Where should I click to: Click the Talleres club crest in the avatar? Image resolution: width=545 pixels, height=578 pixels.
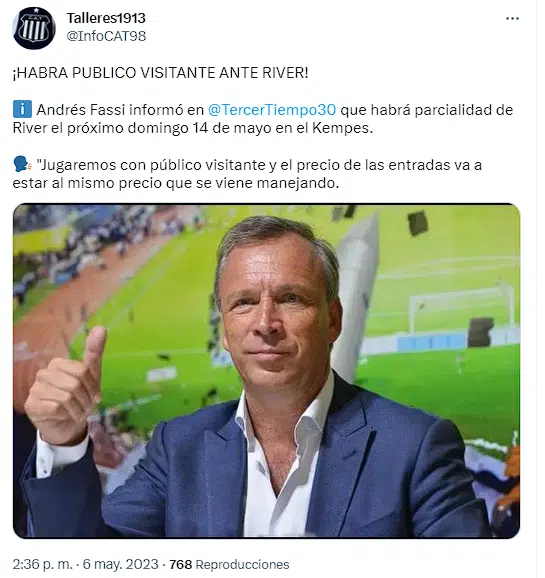click(x=34, y=28)
